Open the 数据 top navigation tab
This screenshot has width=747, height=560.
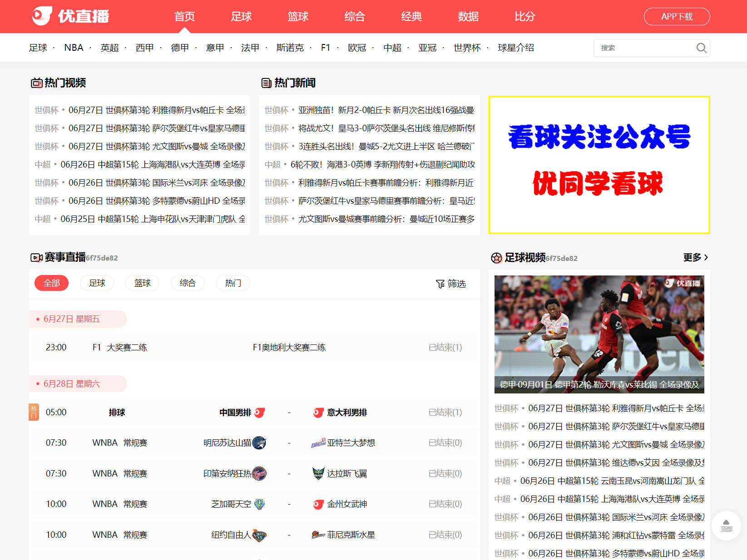pyautogui.click(x=468, y=17)
